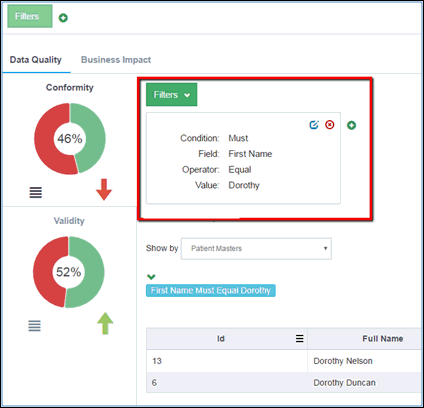Click the Validity 52% donut chart
Viewport: 424px width, 408px height.
coord(69,272)
